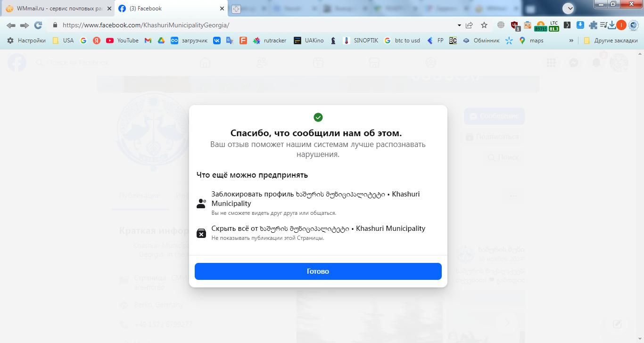Screen dimensions: 644x343
Task: View site info via the padlock icon
Action: click(55, 25)
